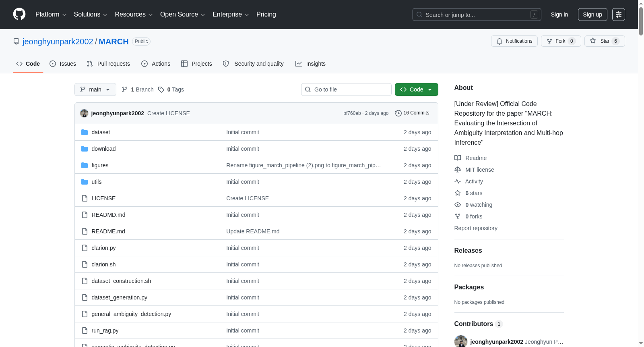Image resolution: width=644 pixels, height=347 pixels.
Task: Click the Pricing link in header
Action: (266, 15)
